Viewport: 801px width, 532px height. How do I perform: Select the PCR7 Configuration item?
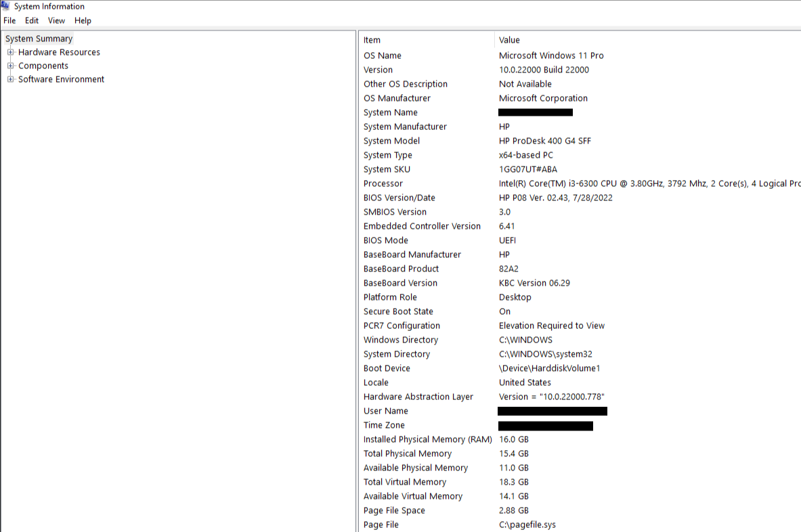click(x=402, y=326)
